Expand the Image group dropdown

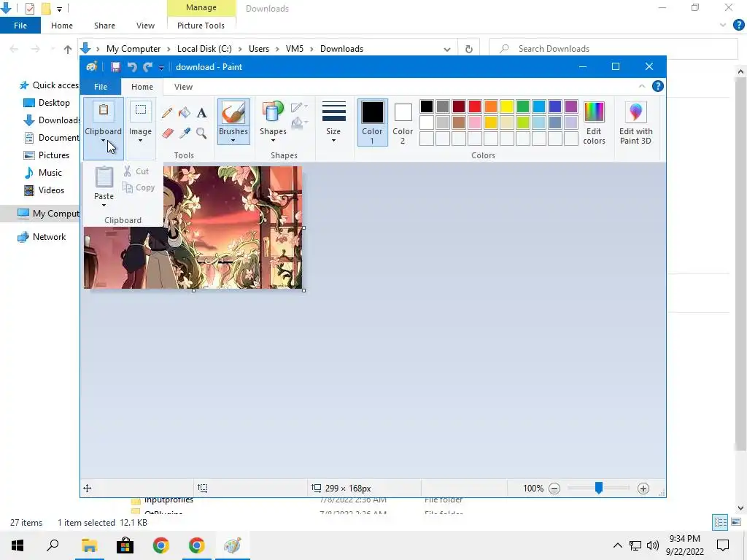coord(140,141)
